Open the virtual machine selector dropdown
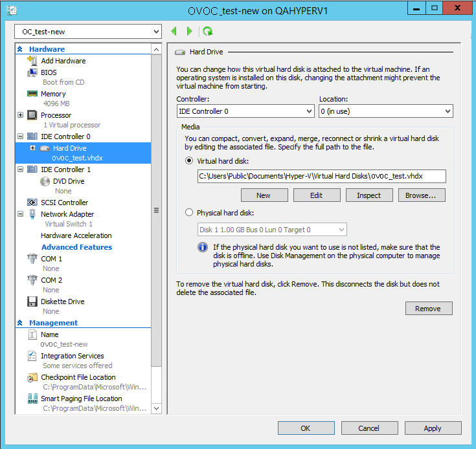This screenshot has width=476, height=449. pos(87,32)
